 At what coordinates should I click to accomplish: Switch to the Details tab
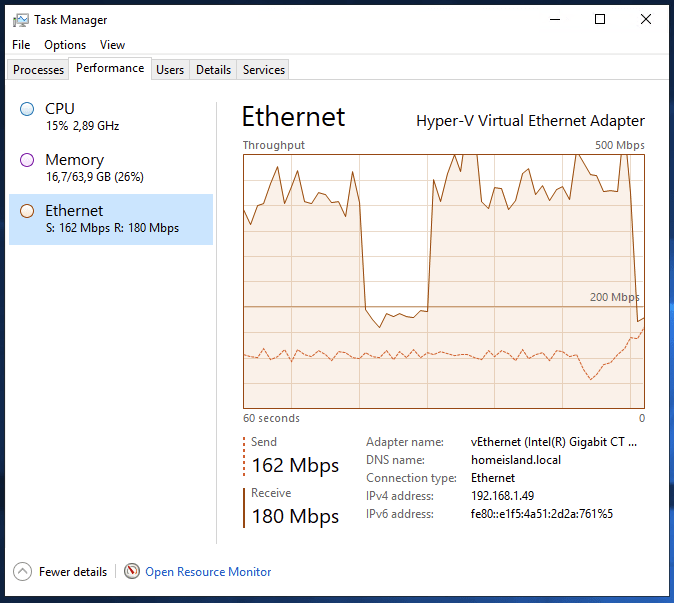click(x=213, y=70)
